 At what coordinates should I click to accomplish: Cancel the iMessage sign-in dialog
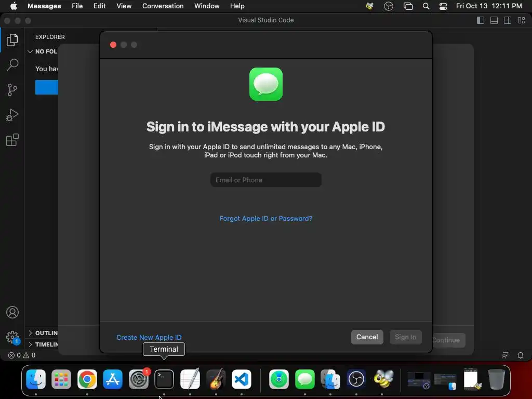click(x=367, y=337)
